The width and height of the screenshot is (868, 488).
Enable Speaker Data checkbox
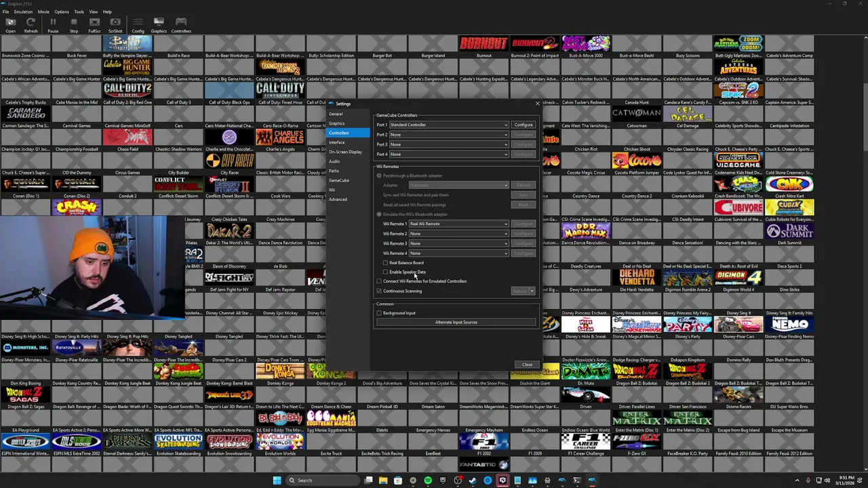tap(386, 272)
